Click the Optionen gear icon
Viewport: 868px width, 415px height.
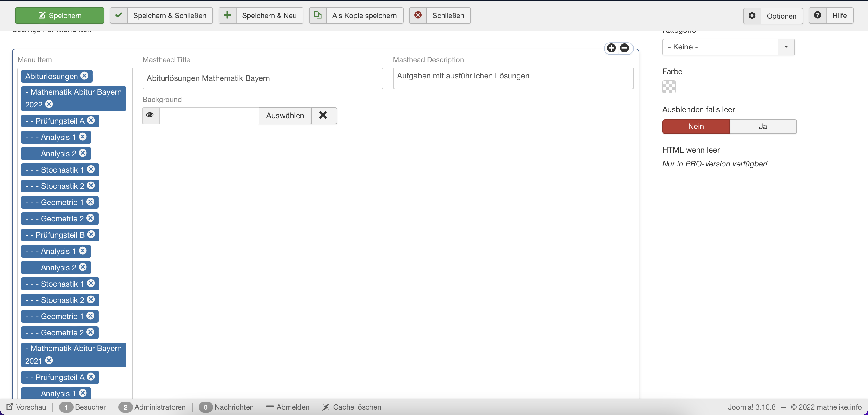[752, 15]
